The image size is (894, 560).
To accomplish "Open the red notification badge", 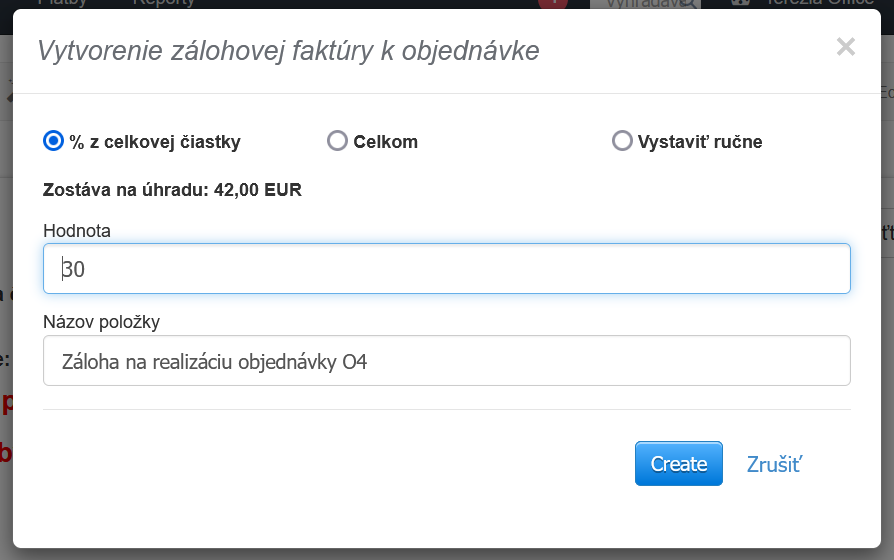I will coord(553,3).
